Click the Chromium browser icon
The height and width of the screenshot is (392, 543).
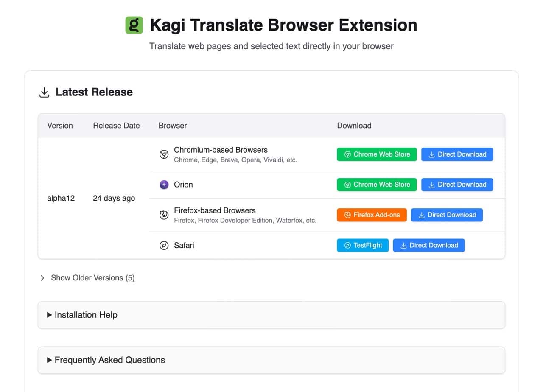[x=164, y=154]
